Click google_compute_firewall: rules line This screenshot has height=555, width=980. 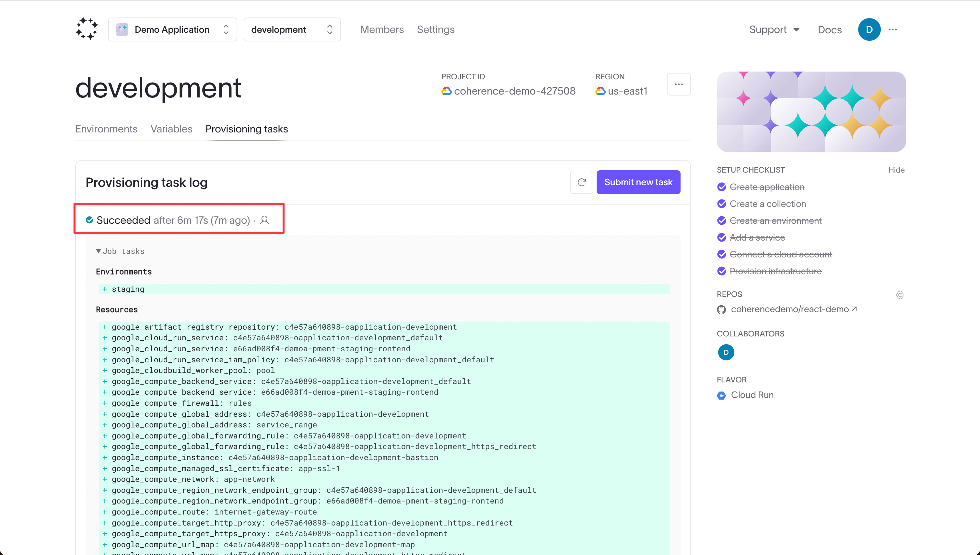384,403
